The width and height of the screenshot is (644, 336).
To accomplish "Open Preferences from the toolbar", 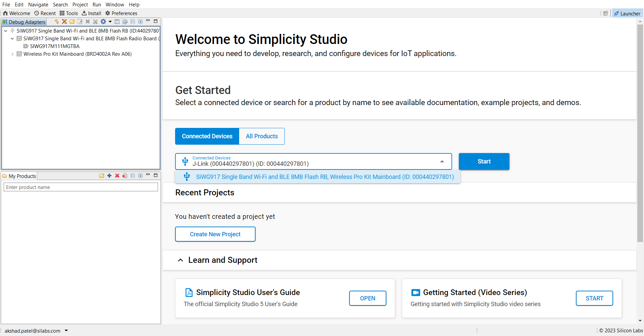I will point(121,13).
